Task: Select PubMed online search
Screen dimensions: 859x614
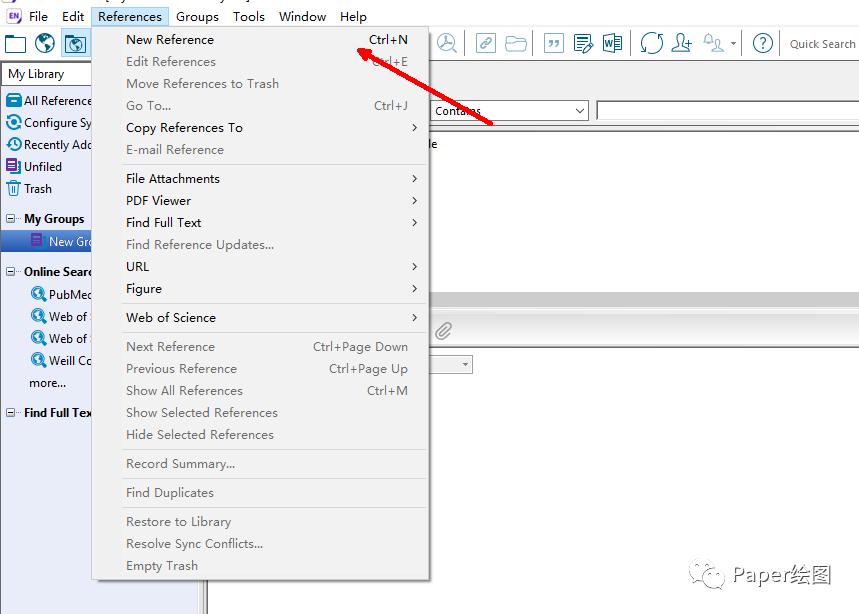Action: pyautogui.click(x=61, y=295)
